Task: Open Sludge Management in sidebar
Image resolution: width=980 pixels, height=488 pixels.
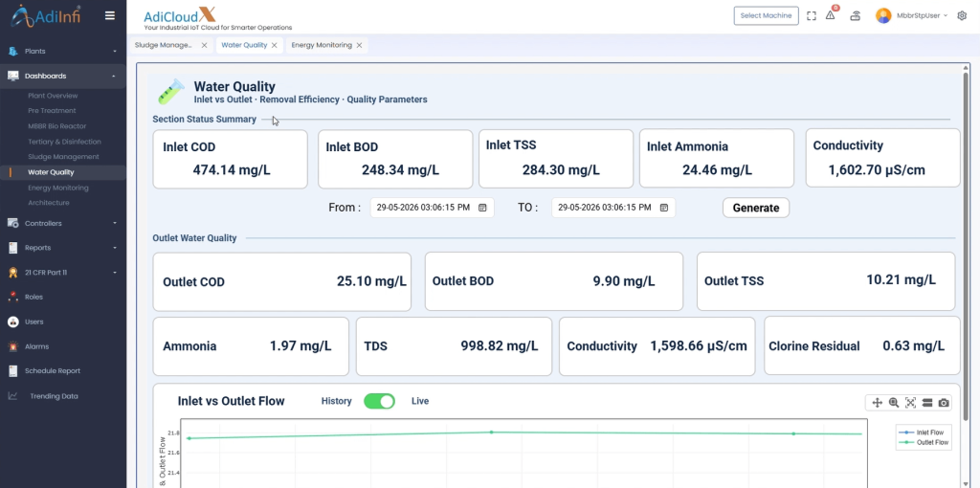Action: [x=64, y=157]
